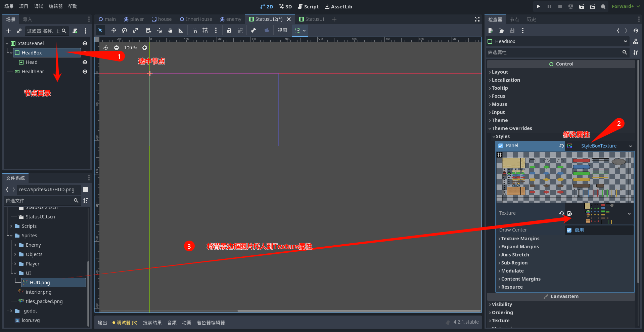Activate the Rotate Mode tool
Image resolution: width=644 pixels, height=332 pixels.
pyautogui.click(x=125, y=30)
